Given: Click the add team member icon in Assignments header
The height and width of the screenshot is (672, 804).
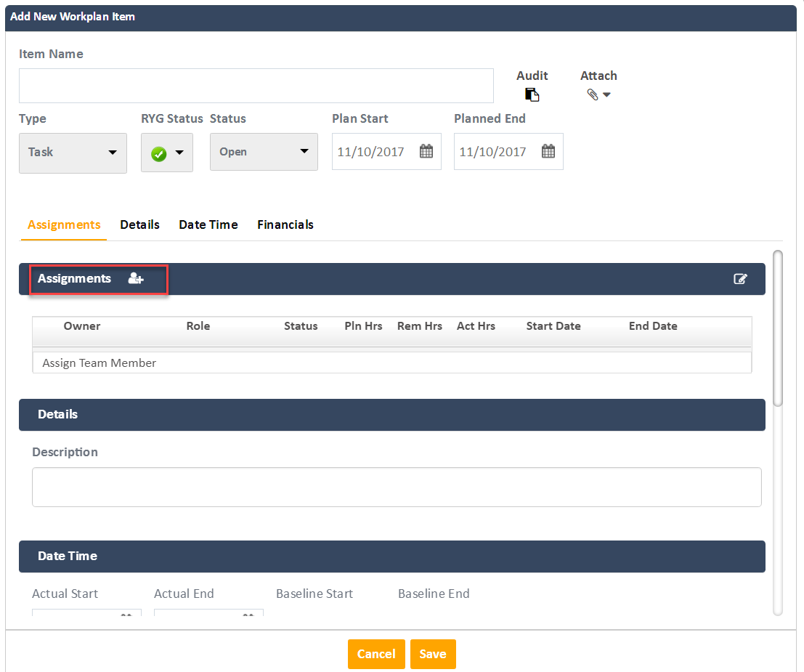Looking at the screenshot, I should [135, 278].
